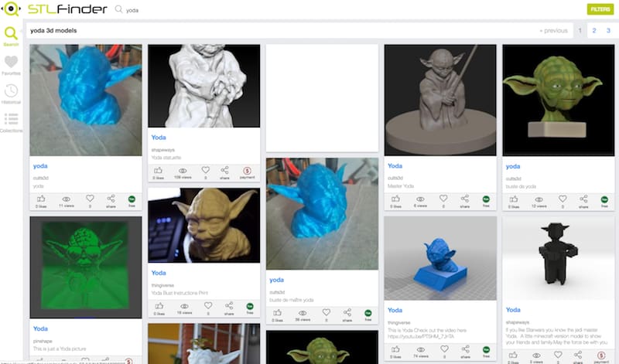
Task: Go to previous results page
Action: tap(553, 30)
